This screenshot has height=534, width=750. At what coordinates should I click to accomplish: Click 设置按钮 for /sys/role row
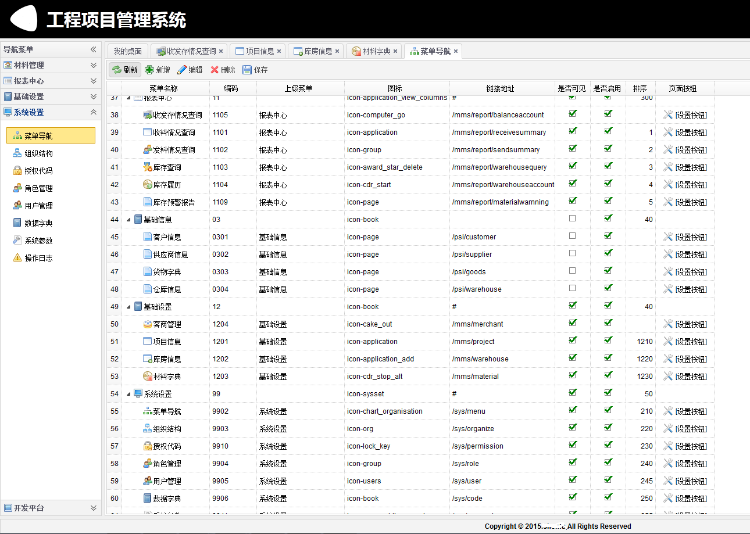pyautogui.click(x=691, y=464)
